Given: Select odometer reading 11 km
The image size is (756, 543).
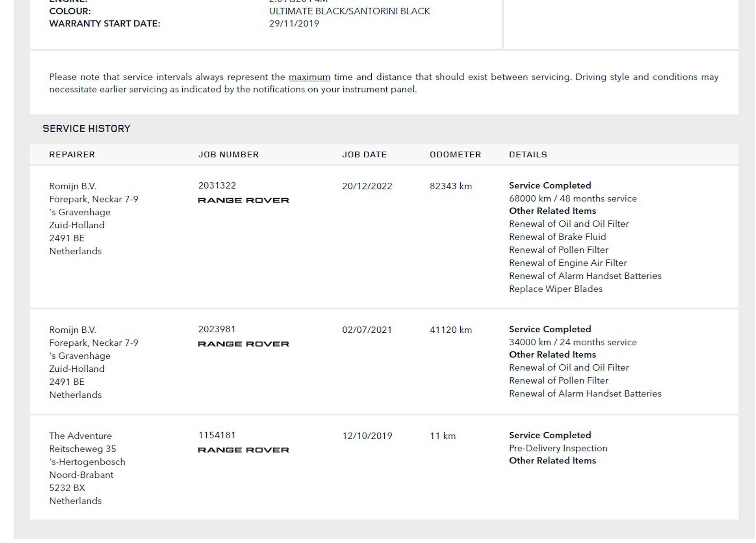Looking at the screenshot, I should (x=443, y=436).
